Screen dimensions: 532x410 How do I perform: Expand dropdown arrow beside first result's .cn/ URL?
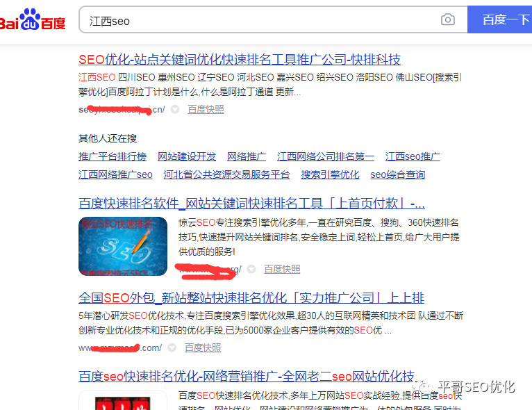pos(175,109)
